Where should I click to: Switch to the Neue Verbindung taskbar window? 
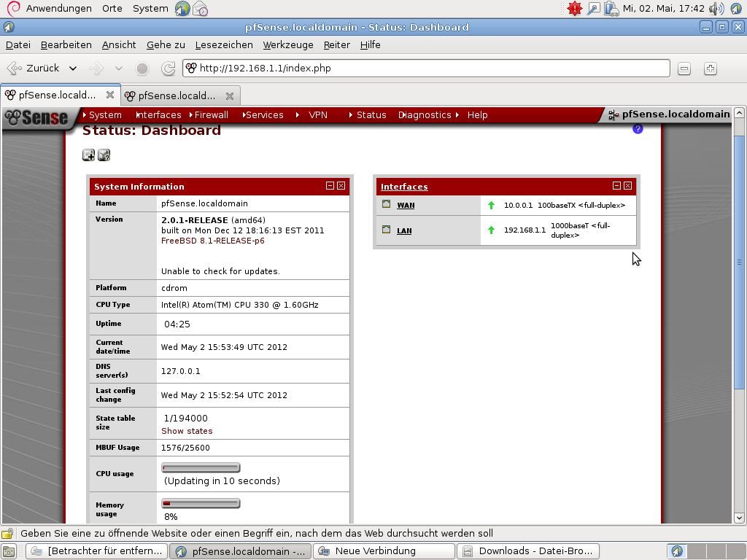pos(384,551)
